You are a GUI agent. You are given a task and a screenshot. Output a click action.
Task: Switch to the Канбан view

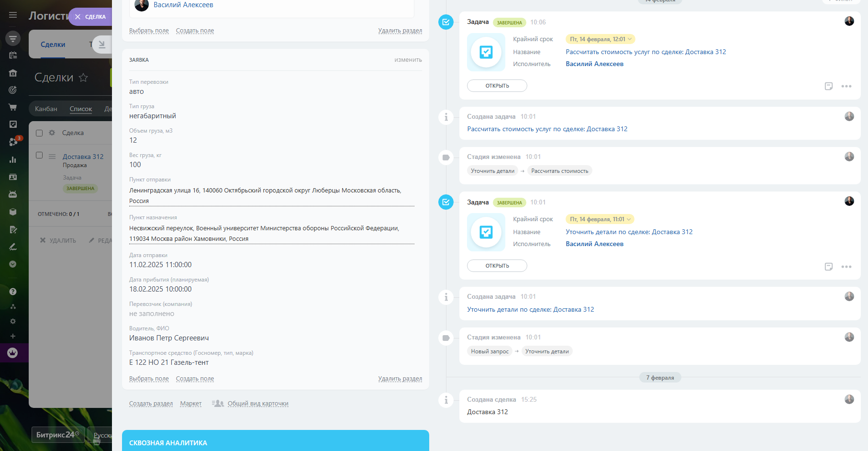tap(46, 109)
